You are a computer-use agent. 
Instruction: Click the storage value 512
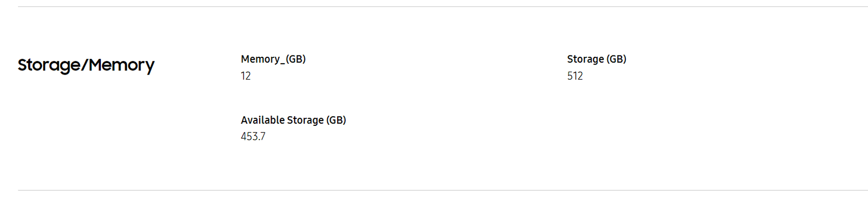click(575, 76)
